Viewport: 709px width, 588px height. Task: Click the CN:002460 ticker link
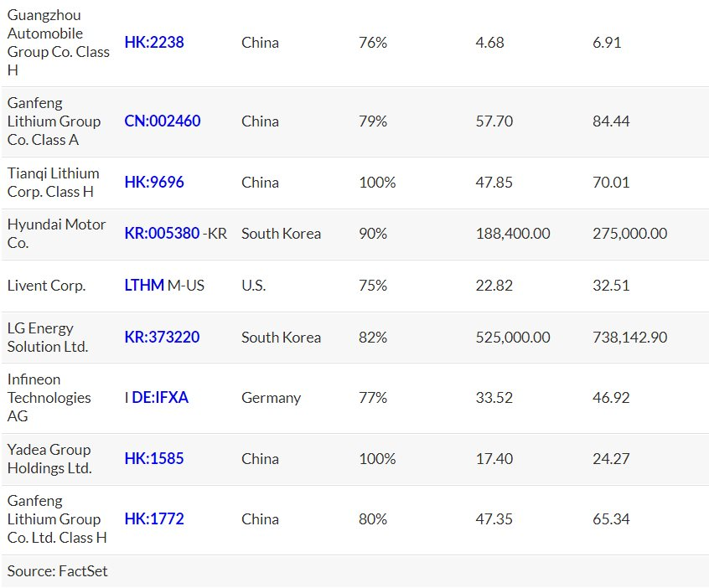tap(163, 121)
